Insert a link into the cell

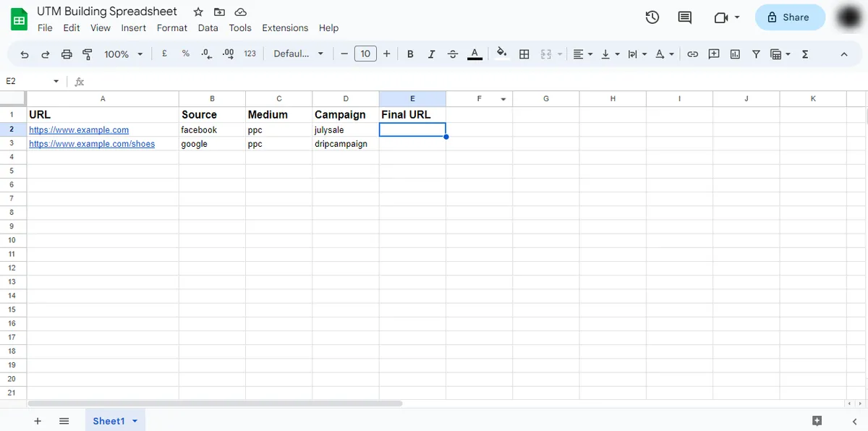click(x=692, y=54)
